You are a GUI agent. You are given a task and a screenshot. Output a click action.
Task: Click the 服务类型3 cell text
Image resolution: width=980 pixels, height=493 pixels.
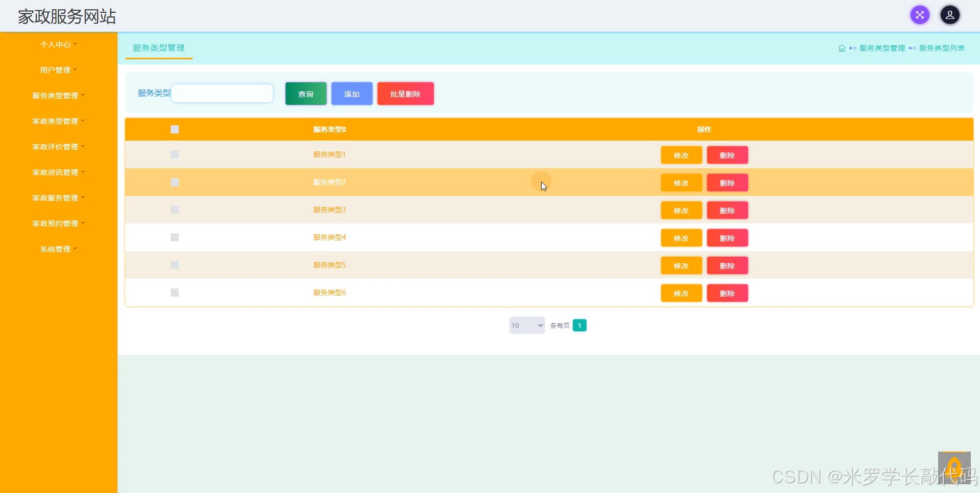click(x=330, y=210)
